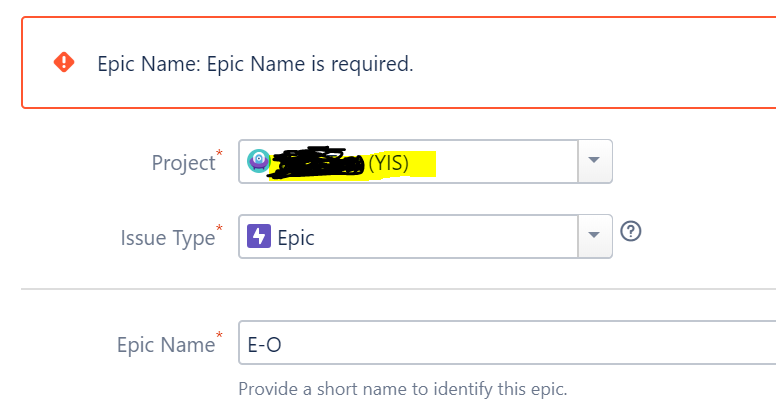The height and width of the screenshot is (410, 776).
Task: Select the "Epic" text in Issue Type combo box
Action: tap(295, 238)
